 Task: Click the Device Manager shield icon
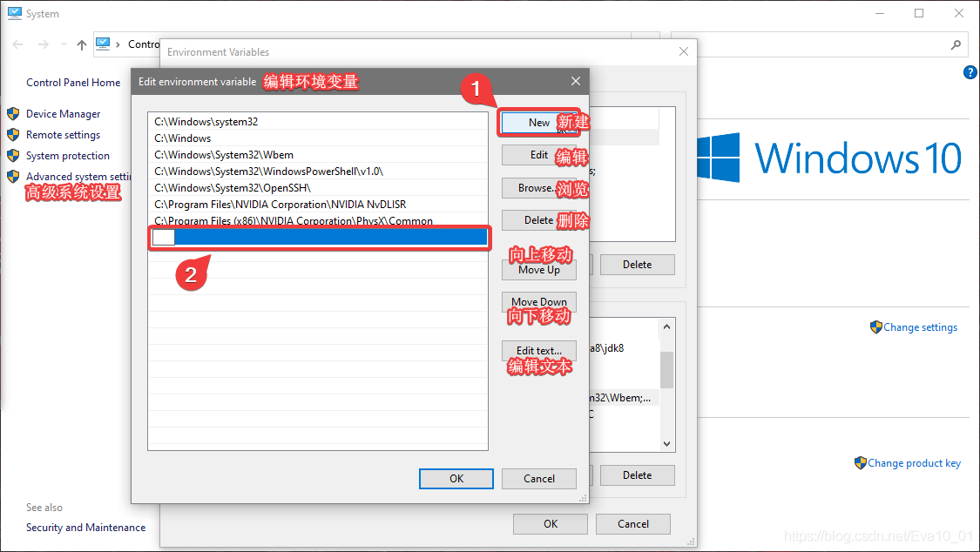tap(13, 114)
